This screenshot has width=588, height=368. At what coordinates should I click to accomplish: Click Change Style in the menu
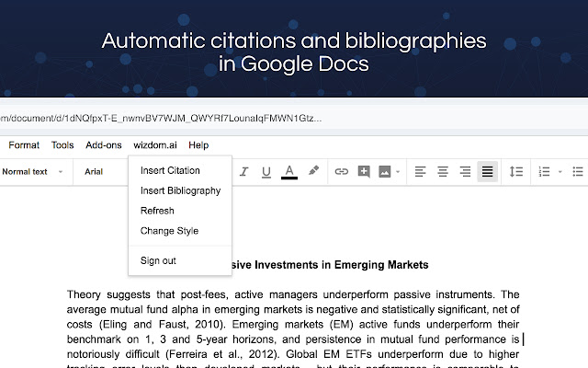[x=169, y=231]
